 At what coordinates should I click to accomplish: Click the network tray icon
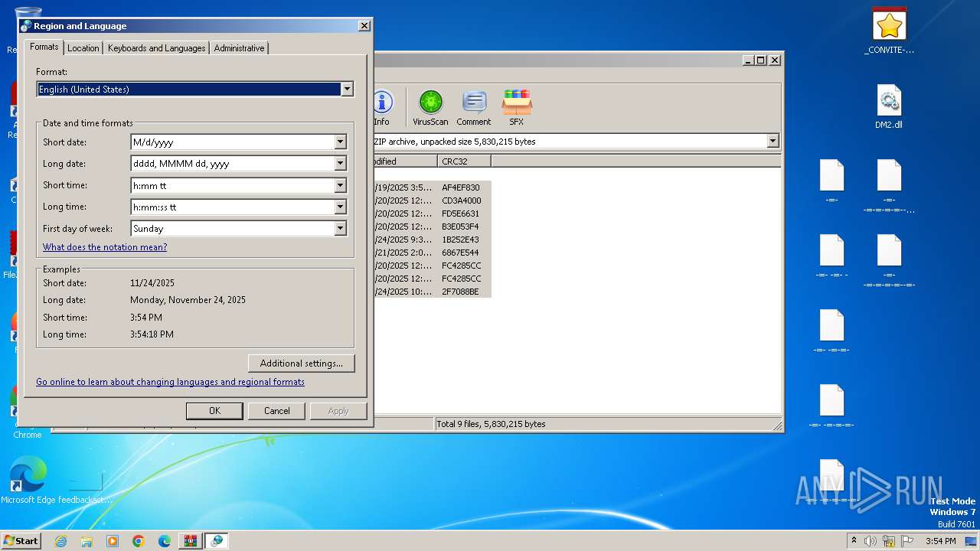click(x=889, y=541)
